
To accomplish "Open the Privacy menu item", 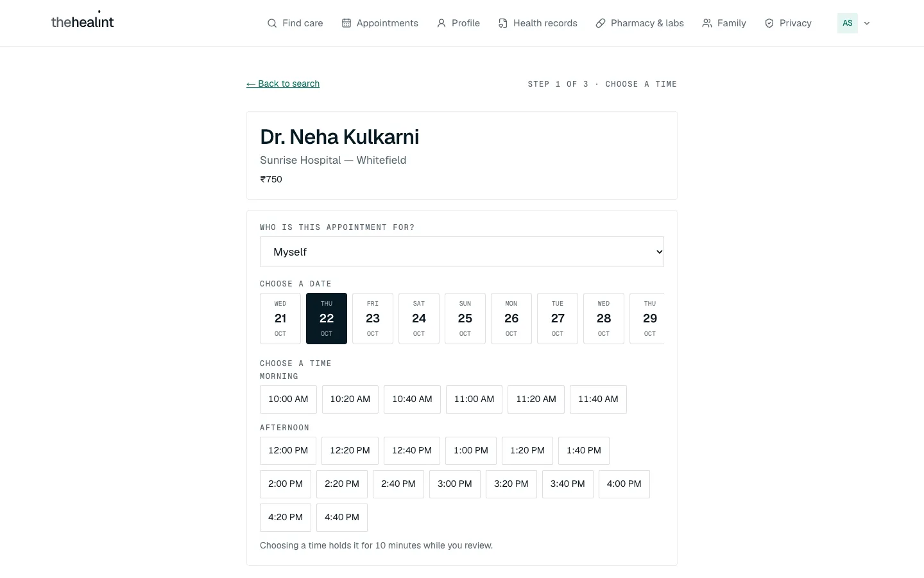I will (788, 23).
